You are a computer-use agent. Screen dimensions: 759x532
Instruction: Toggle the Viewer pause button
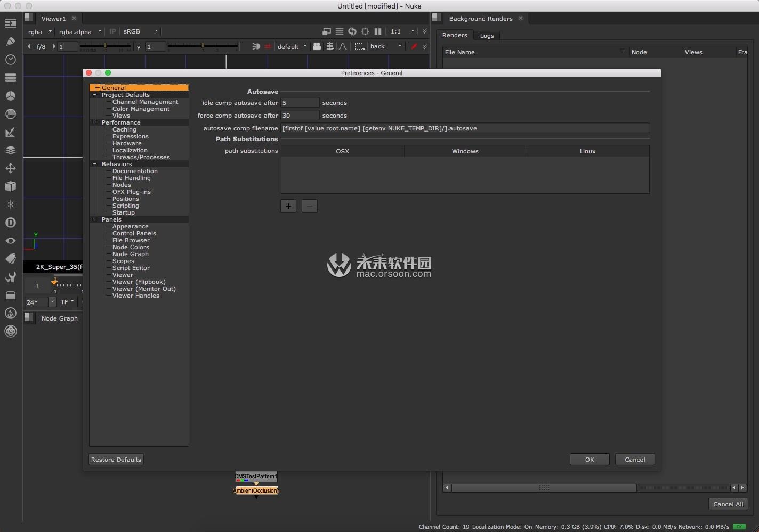[x=378, y=31]
